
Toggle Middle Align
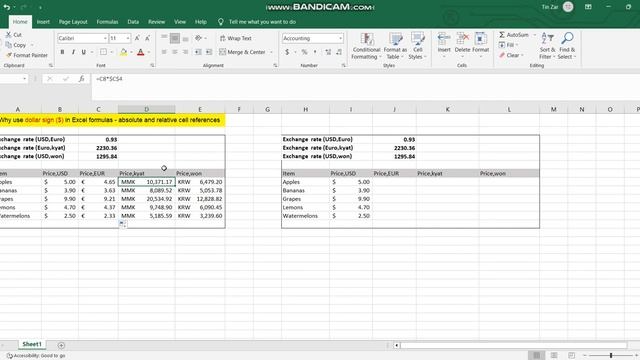click(x=175, y=38)
